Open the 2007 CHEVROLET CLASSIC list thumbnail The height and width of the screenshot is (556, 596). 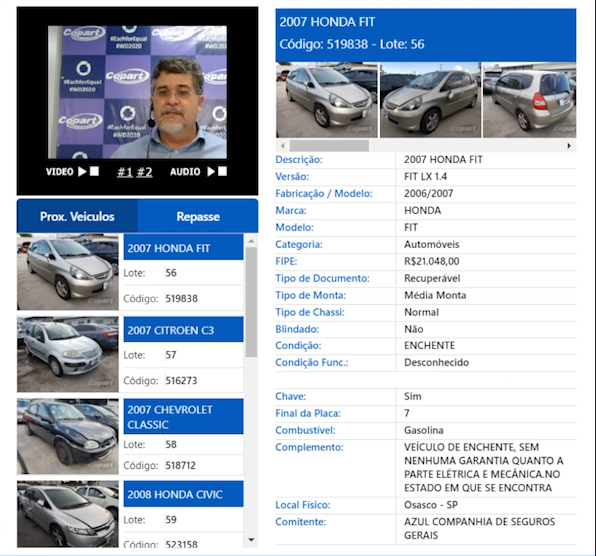tap(68, 436)
